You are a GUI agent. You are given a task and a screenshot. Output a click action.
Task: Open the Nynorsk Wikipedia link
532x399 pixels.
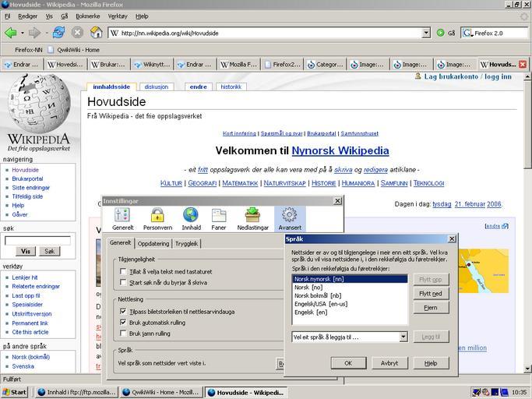click(x=340, y=150)
